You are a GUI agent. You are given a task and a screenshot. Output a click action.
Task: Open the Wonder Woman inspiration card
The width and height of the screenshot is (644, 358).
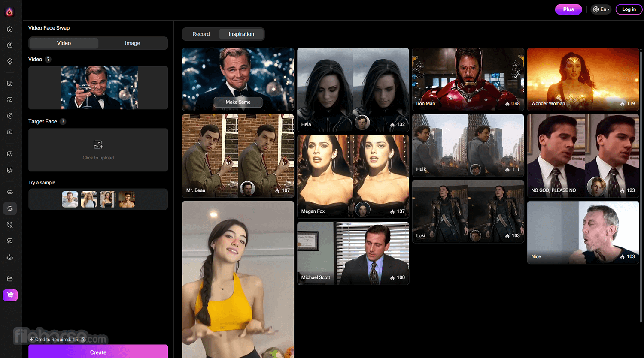click(583, 79)
